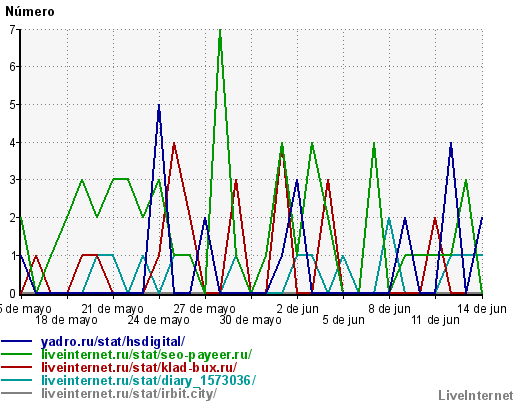Click the teal line swatch for diary_1573036
Viewport: 520px width, 405px height.
(17, 380)
